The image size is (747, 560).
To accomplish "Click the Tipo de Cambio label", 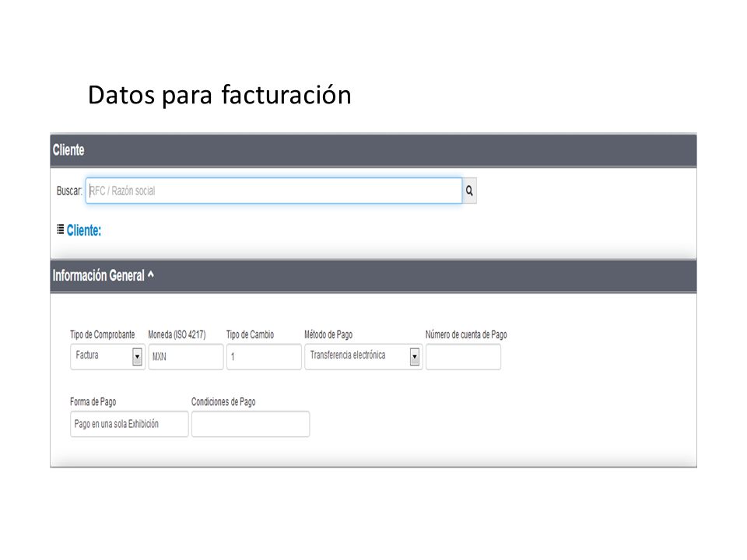I will pos(250,334).
